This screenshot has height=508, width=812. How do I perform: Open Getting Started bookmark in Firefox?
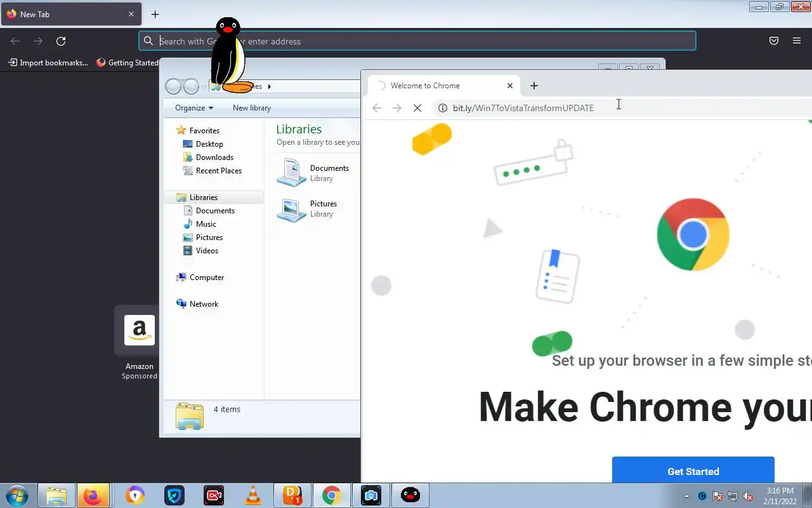[x=127, y=62]
